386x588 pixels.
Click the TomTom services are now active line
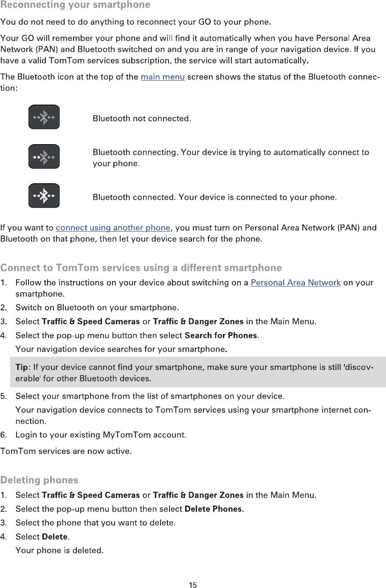tap(66, 451)
